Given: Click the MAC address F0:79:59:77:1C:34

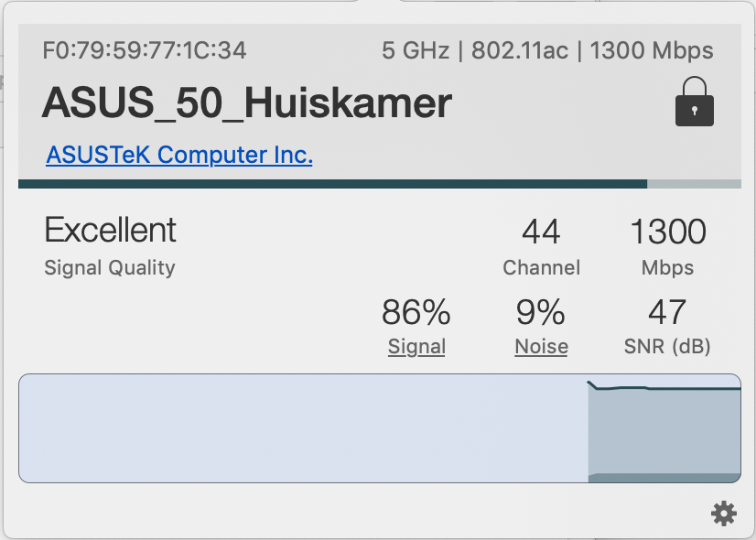Looking at the screenshot, I should pyautogui.click(x=145, y=50).
